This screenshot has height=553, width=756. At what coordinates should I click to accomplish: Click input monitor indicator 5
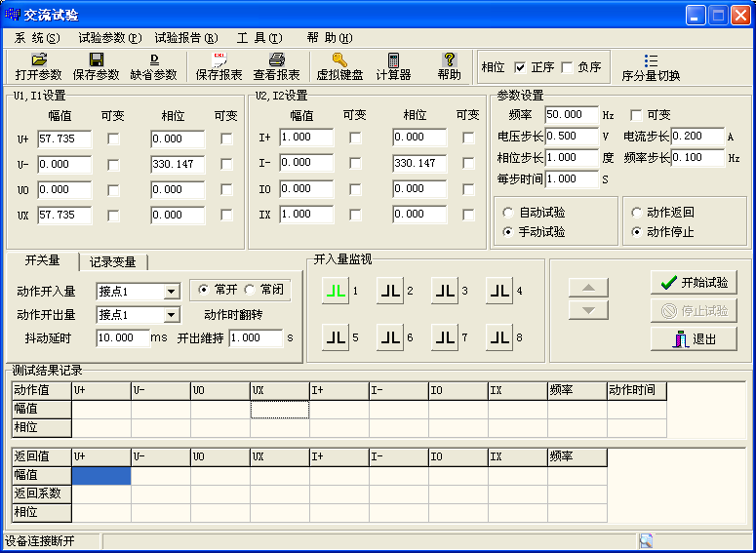336,337
